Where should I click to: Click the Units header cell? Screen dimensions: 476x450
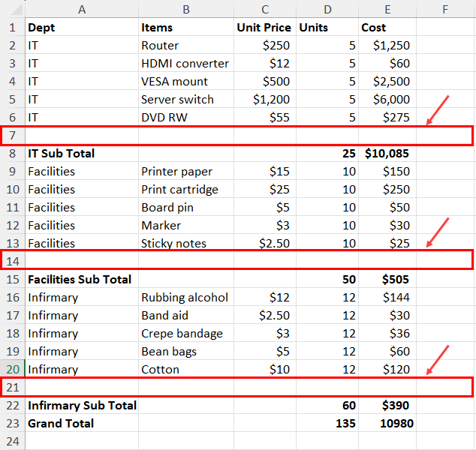pyautogui.click(x=327, y=28)
